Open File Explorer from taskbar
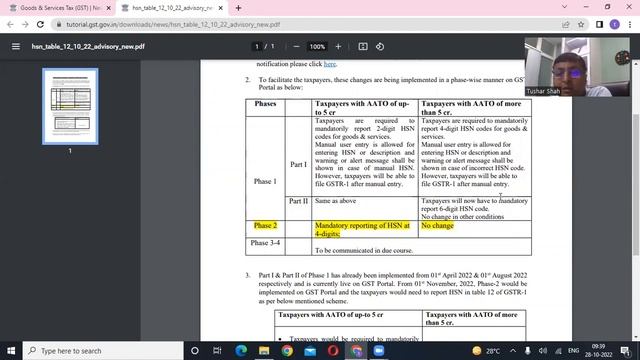The height and width of the screenshot is (360, 640). [x=264, y=351]
